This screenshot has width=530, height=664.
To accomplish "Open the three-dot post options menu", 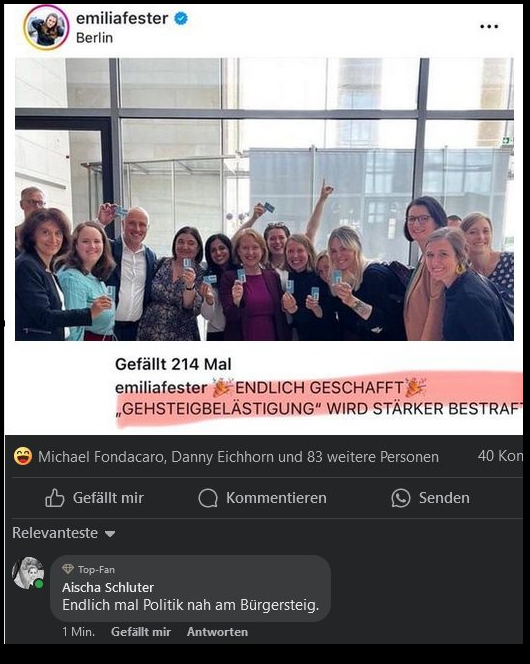I will tap(489, 26).
